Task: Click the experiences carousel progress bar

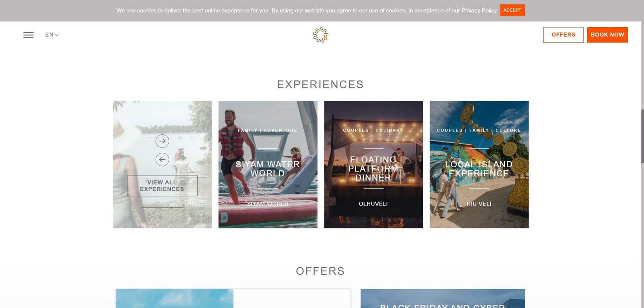Action: [x=162, y=208]
